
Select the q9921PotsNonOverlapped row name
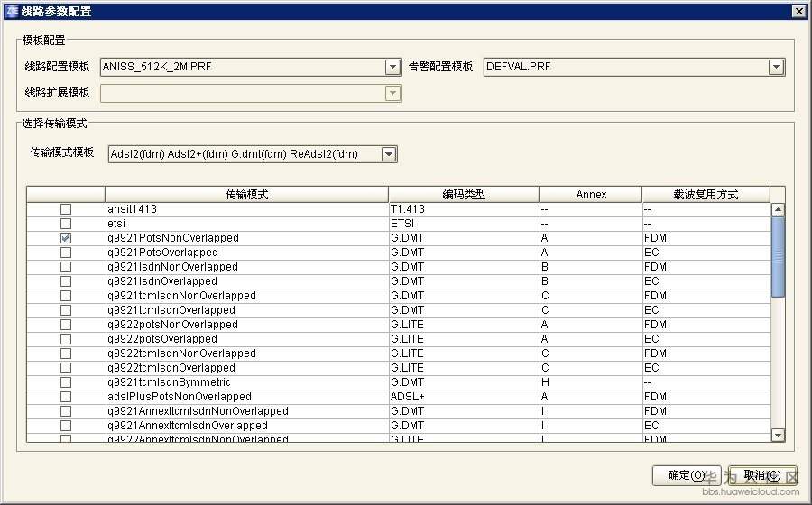click(x=173, y=238)
